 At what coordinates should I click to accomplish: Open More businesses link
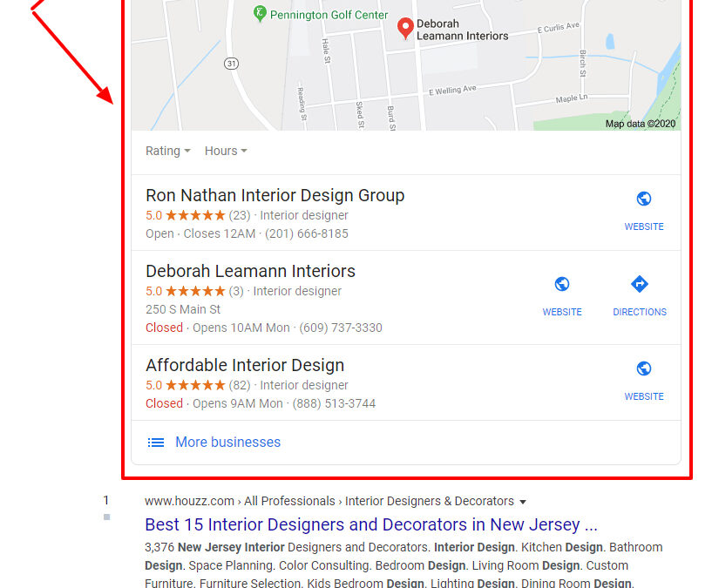click(x=228, y=443)
